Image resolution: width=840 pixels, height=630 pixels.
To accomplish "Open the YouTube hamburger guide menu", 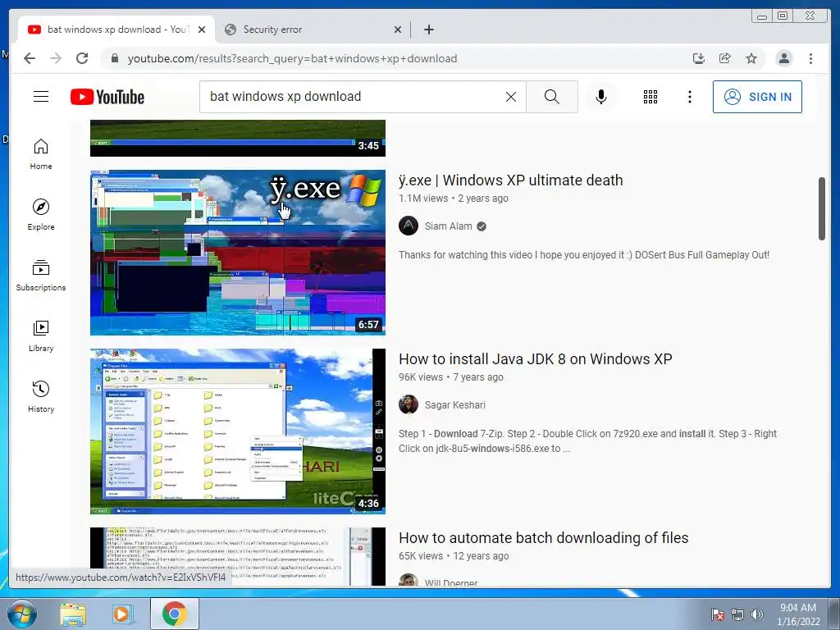I will click(41, 97).
